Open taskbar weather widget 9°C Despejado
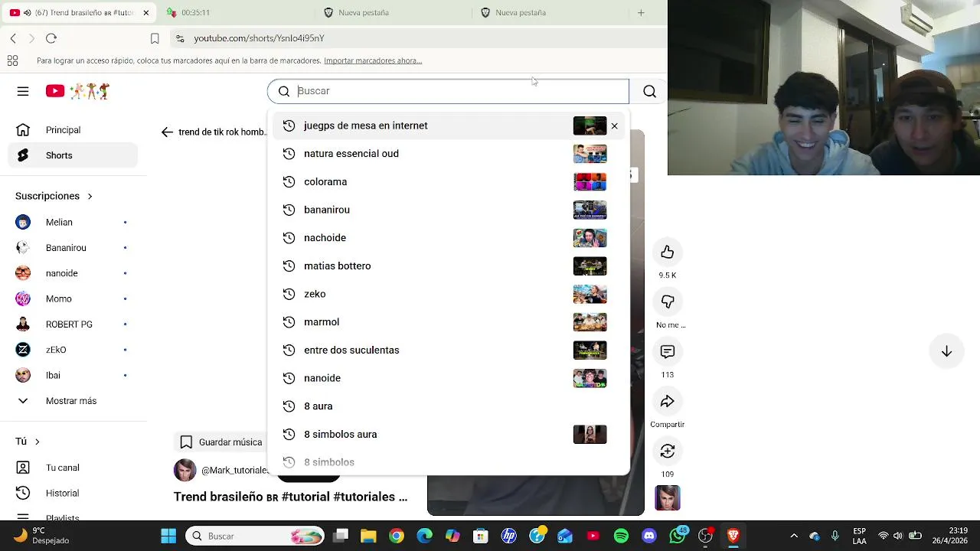Viewport: 980px width, 551px height. coord(42,536)
